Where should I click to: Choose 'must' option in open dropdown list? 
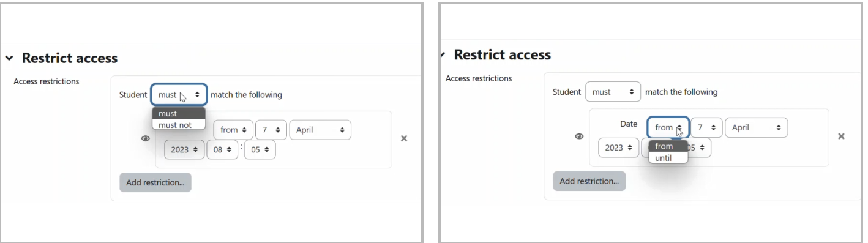tap(179, 114)
